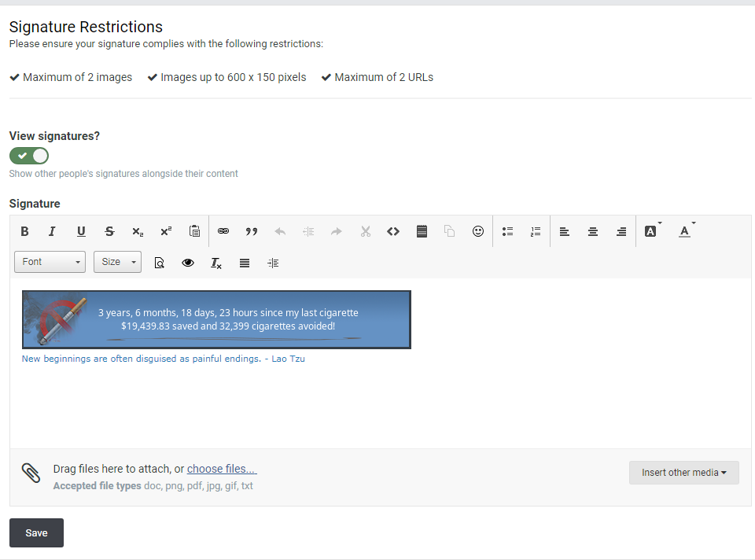Viewport: 755px width, 560px height.
Task: Click the empty editor area below the quote
Action: [x=381, y=407]
